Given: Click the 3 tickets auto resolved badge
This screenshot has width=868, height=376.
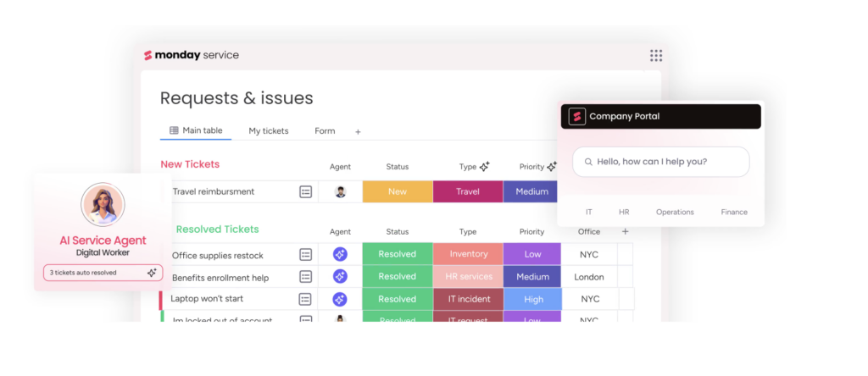Looking at the screenshot, I should (x=103, y=273).
